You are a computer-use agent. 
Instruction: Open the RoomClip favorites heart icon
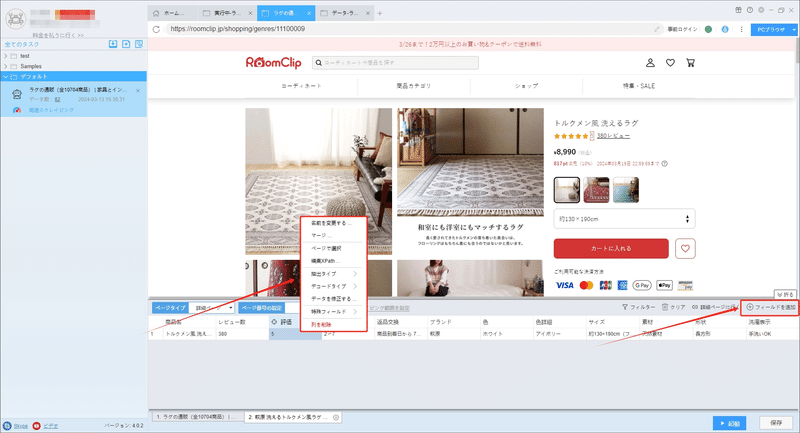coord(670,63)
